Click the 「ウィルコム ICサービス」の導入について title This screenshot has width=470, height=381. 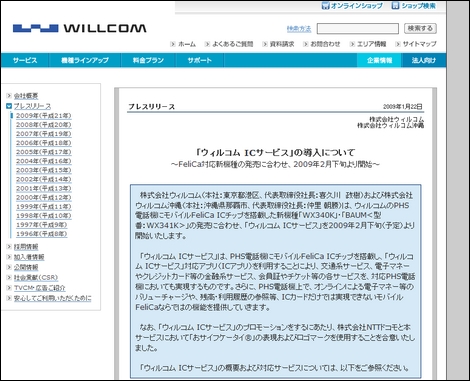pos(276,153)
